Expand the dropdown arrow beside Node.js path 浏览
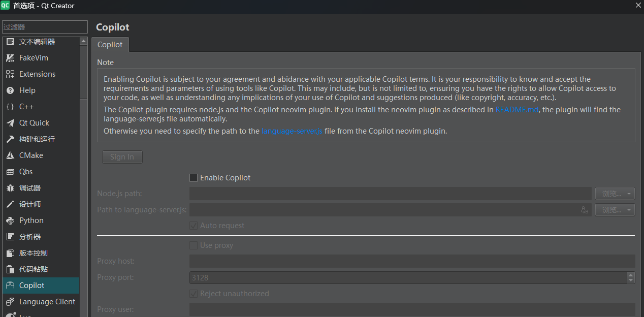644x317 pixels. 630,194
